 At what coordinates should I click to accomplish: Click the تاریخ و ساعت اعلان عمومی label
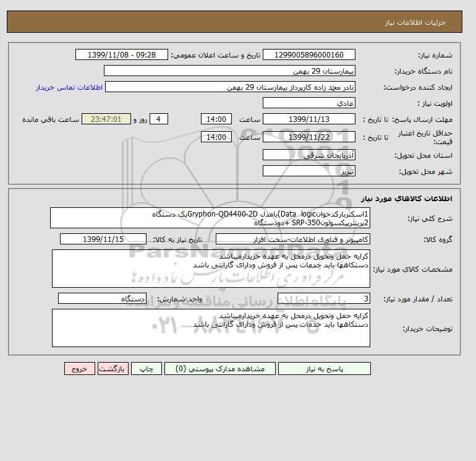pyautogui.click(x=216, y=55)
